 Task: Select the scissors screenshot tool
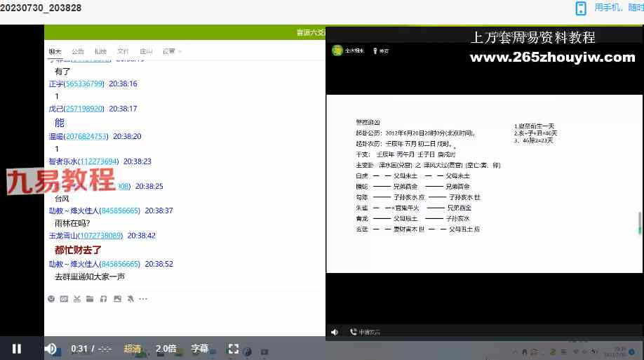[x=76, y=299]
